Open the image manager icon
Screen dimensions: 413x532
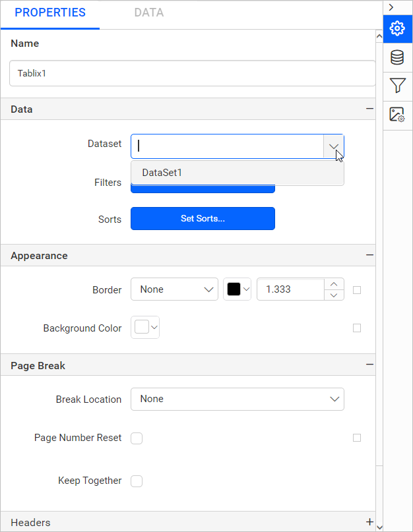tap(397, 115)
